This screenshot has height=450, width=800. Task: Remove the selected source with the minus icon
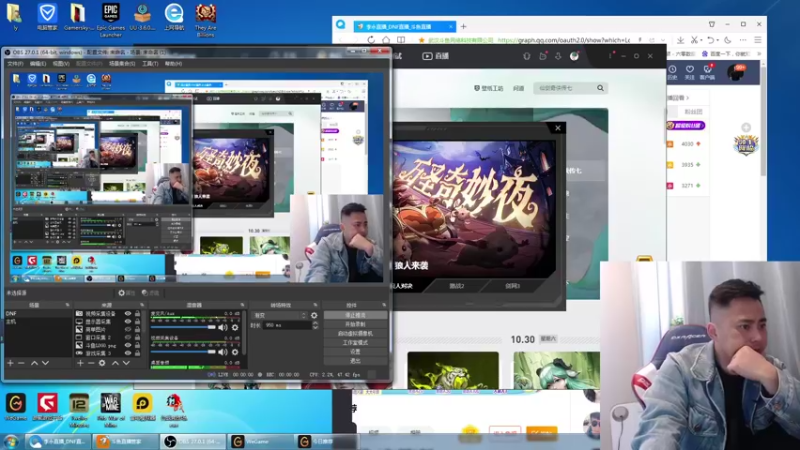click(91, 363)
